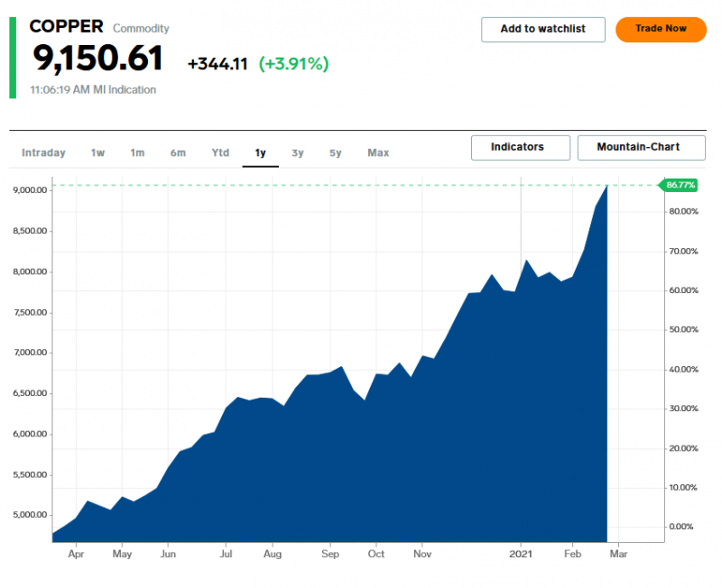Click the Commodity label

tap(141, 29)
